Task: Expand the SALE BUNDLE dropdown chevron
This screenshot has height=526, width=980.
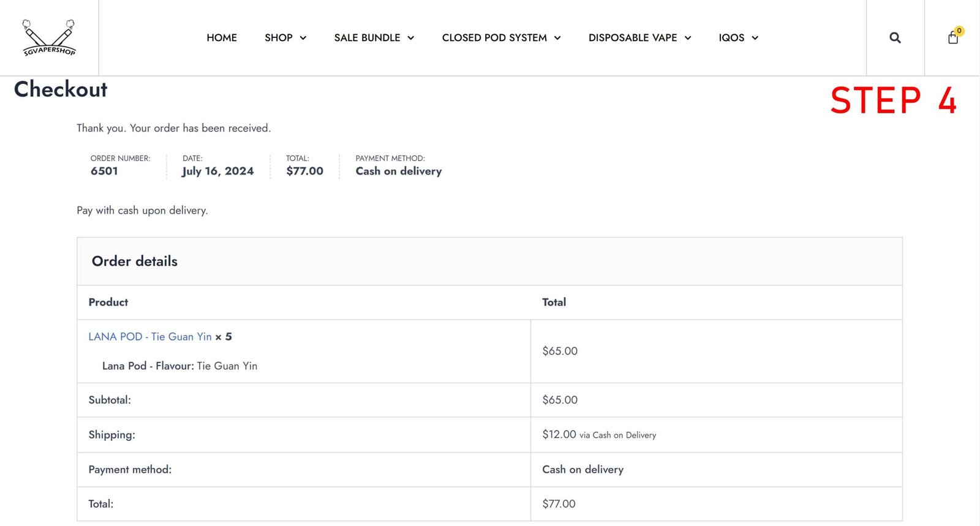Action: [410, 38]
